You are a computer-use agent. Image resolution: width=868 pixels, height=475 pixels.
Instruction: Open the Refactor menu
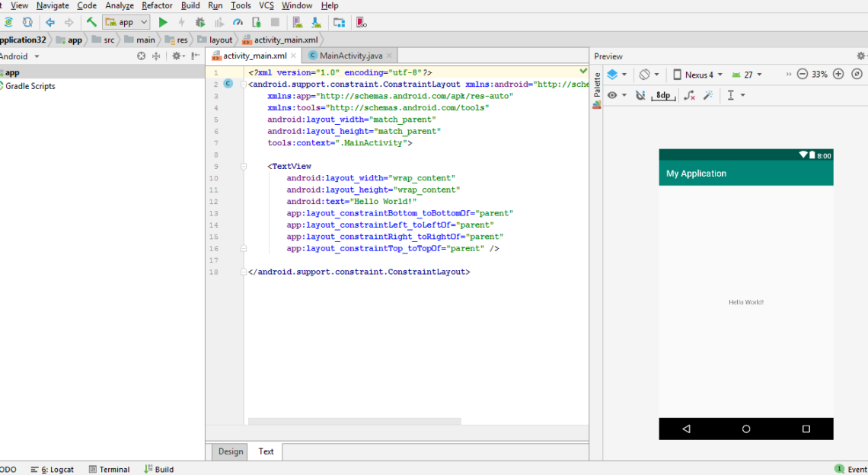coord(157,5)
